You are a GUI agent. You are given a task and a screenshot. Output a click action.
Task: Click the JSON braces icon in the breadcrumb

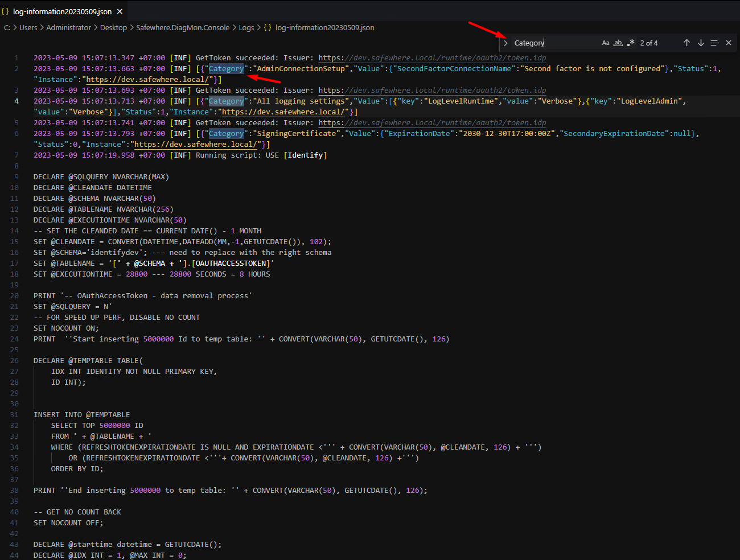coord(268,27)
